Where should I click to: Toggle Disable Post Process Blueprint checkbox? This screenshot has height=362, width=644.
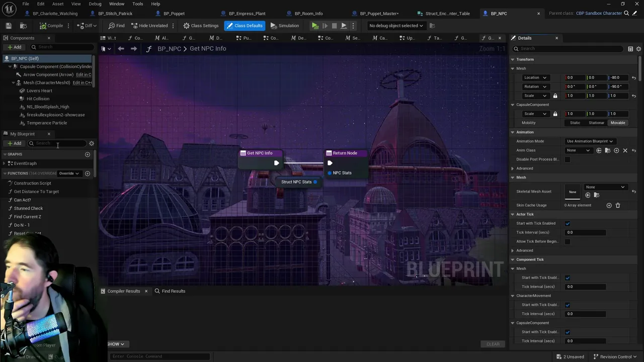tap(568, 159)
